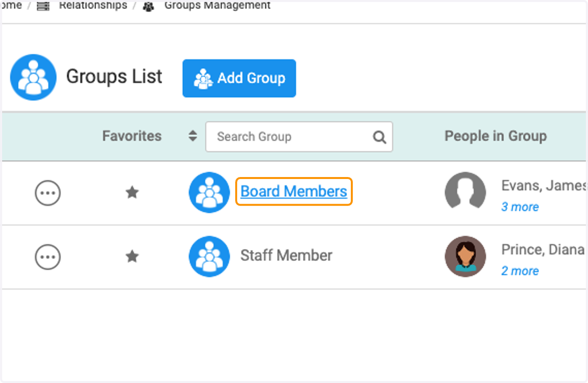Click Groups Management breadcrumb item
588x383 pixels.
[x=217, y=5]
